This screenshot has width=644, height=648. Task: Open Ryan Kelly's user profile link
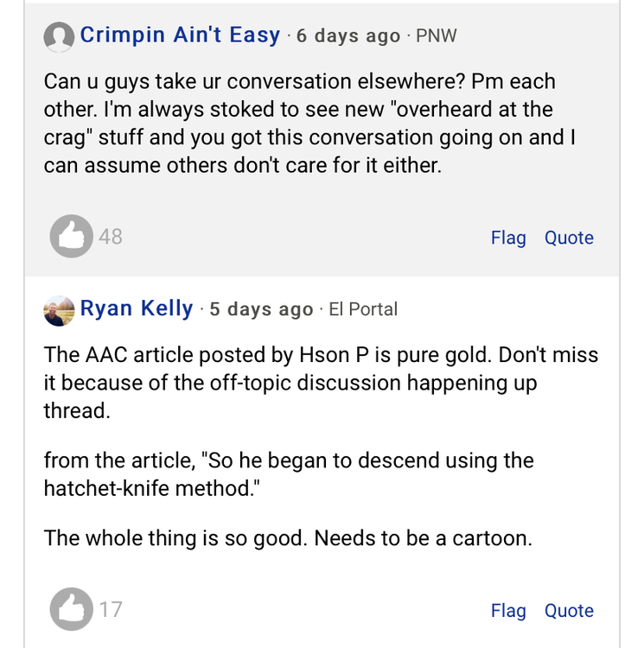pos(137,309)
